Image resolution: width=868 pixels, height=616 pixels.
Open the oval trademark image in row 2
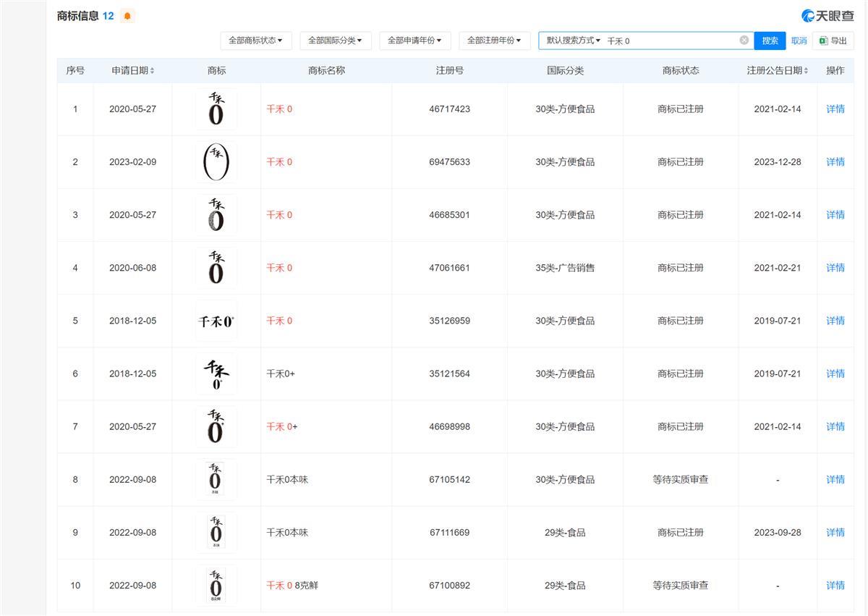point(216,162)
